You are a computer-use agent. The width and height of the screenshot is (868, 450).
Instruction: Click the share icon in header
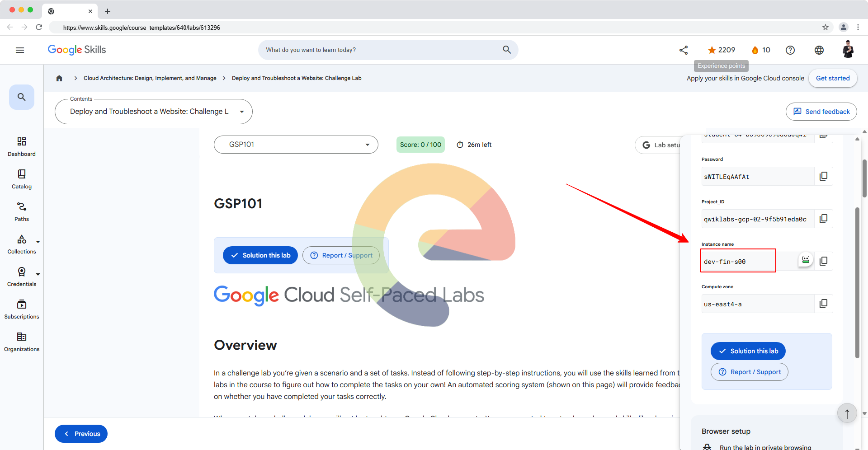[684, 50]
